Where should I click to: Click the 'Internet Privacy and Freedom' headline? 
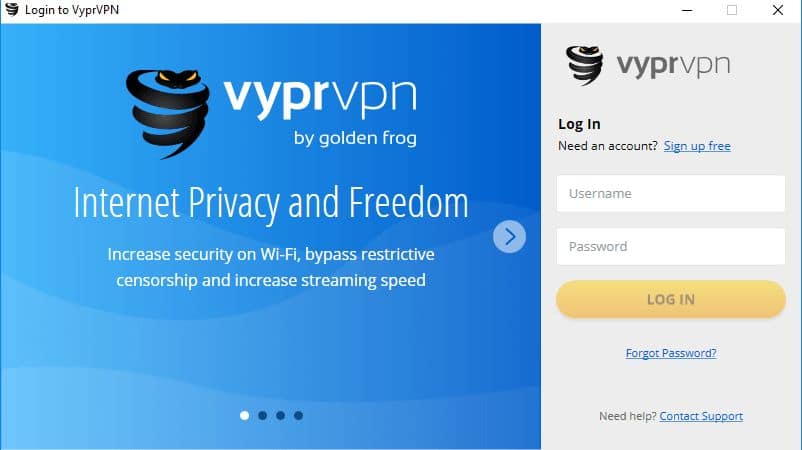[271, 204]
